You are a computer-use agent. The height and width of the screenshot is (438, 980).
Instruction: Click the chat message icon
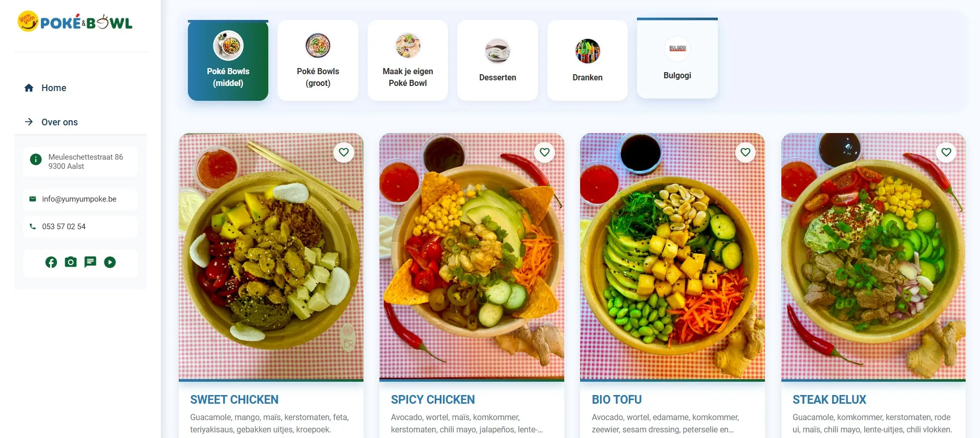90,262
